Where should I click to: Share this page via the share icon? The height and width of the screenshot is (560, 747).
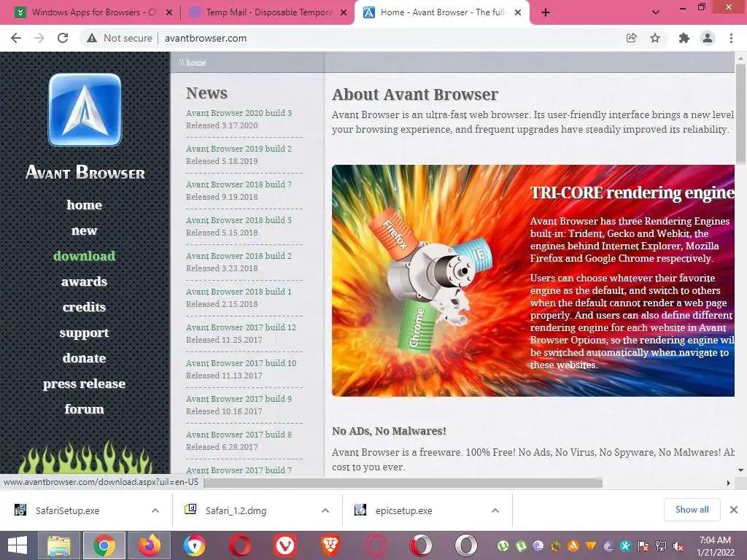(x=631, y=38)
